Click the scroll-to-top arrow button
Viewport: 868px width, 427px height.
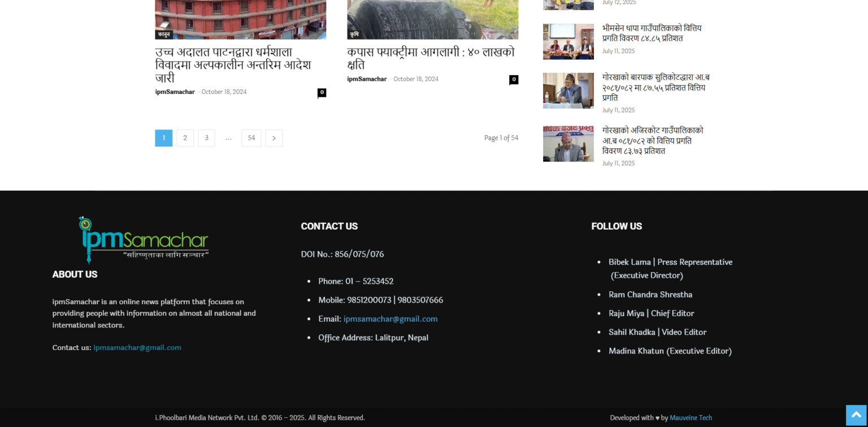coord(856,415)
